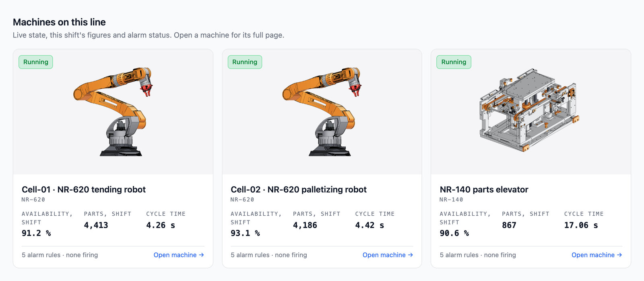
Task: Click Running badge on Cell-02 card
Action: tap(245, 62)
